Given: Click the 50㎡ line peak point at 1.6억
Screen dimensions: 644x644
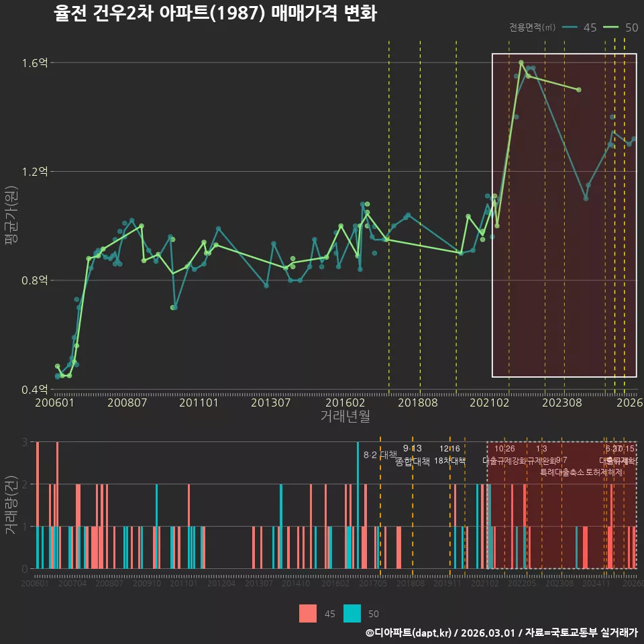Looking at the screenshot, I should [x=521, y=63].
